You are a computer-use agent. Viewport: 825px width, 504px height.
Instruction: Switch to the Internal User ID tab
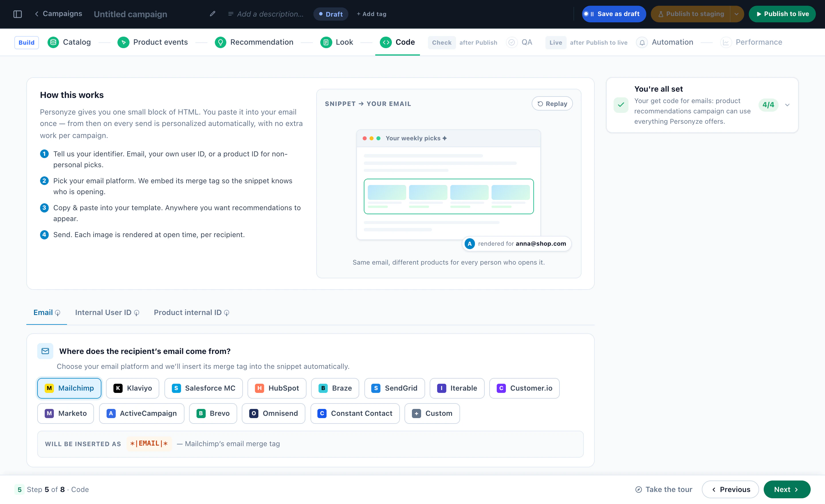coord(107,313)
